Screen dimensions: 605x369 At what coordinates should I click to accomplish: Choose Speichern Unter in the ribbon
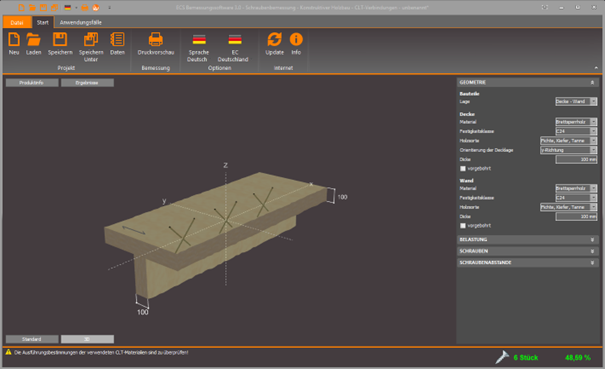(x=91, y=47)
